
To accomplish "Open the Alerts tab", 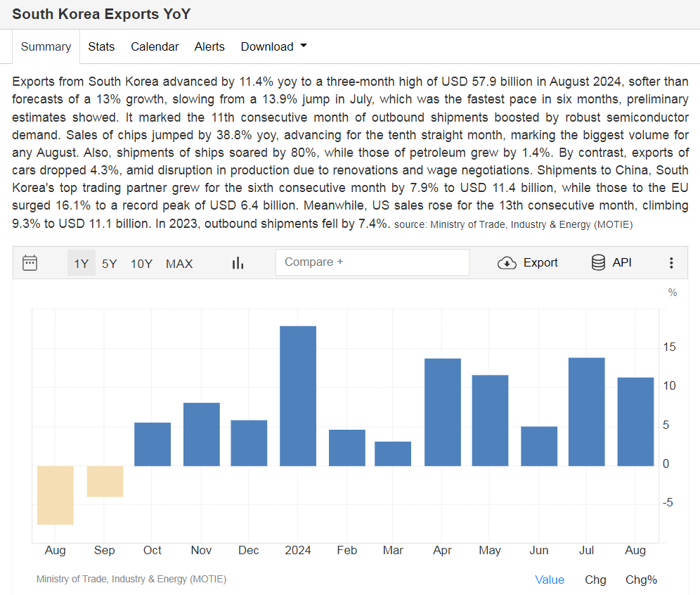I will pos(209,46).
